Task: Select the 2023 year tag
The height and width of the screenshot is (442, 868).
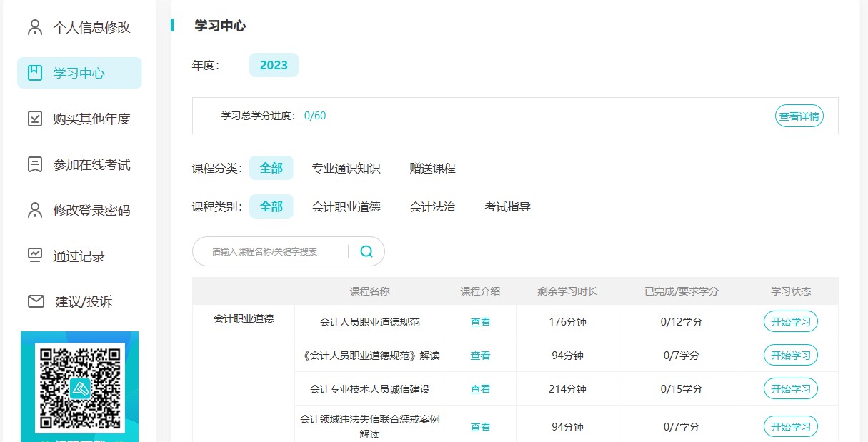Action: pyautogui.click(x=274, y=65)
